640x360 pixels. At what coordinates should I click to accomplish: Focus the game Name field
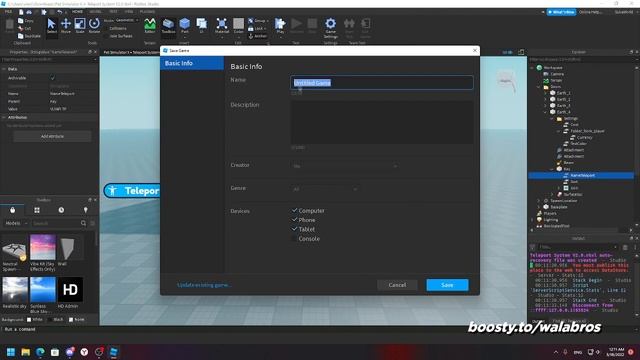point(382,82)
